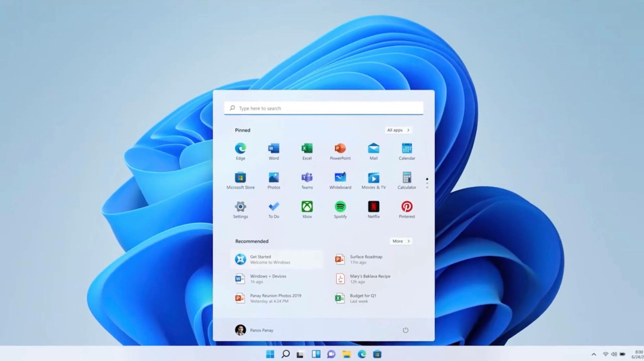Open Panos Panay account menu
This screenshot has width=644, height=361.
pos(254,330)
